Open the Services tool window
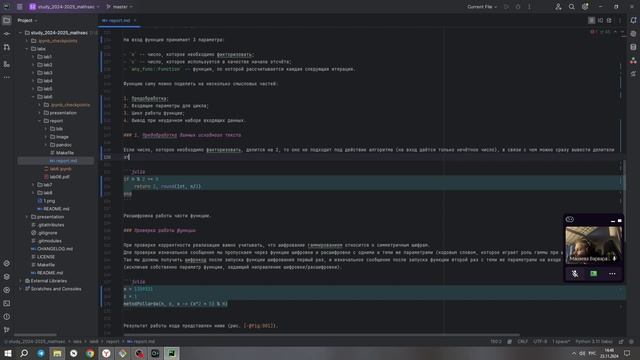Image resolution: width=640 pixels, height=360 pixels. [7, 290]
